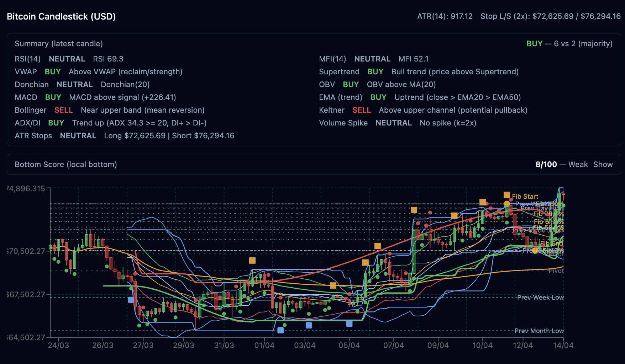The width and height of the screenshot is (625, 364).
Task: Click the Show link for Bottom Score
Action: click(x=603, y=164)
